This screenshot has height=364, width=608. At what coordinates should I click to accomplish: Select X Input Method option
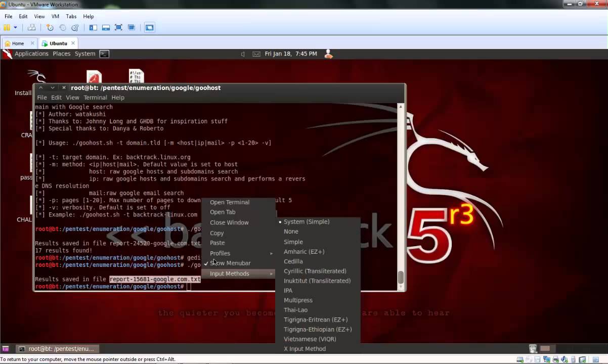(x=318, y=349)
